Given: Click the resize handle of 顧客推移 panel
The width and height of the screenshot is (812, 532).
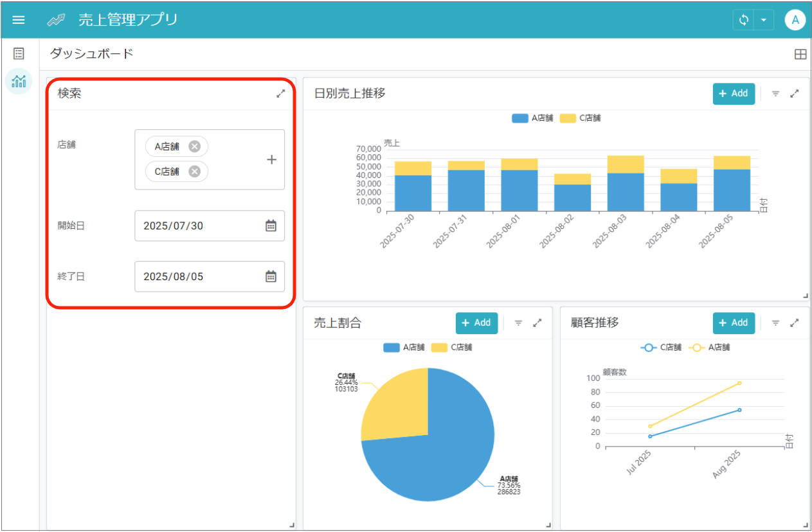Looking at the screenshot, I should coord(806,525).
